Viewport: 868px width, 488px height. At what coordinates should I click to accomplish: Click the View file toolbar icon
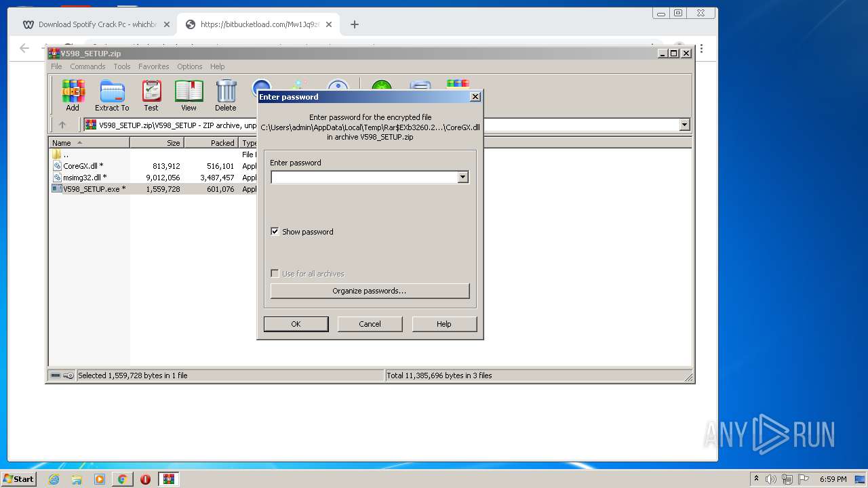click(x=189, y=96)
